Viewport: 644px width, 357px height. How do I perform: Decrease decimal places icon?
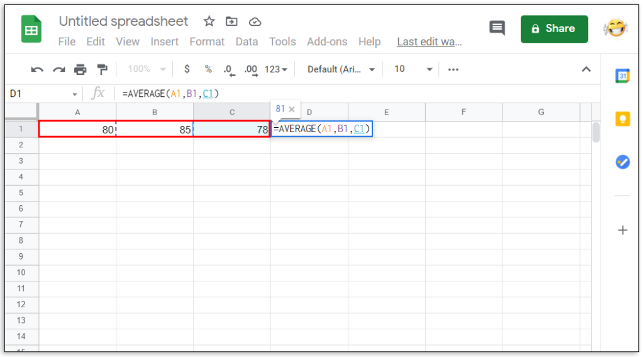point(229,71)
